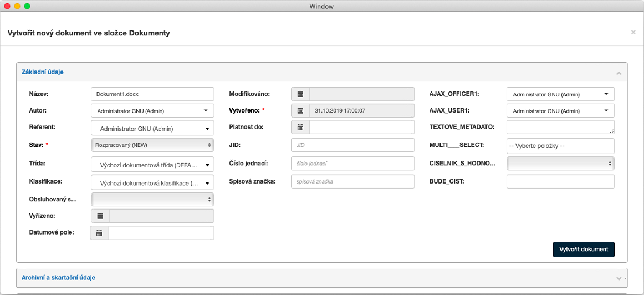Open calendar for Datumové pole

(100, 233)
